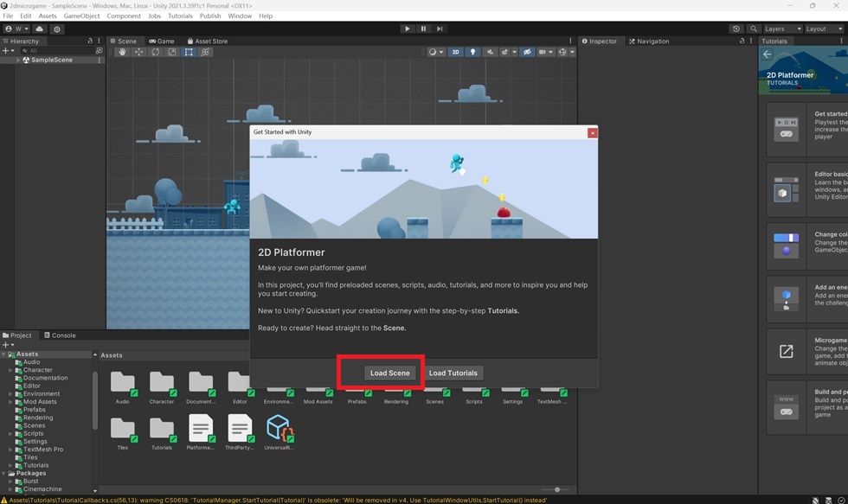Image resolution: width=848 pixels, height=504 pixels.
Task: Click the Pause button
Action: pyautogui.click(x=423, y=29)
